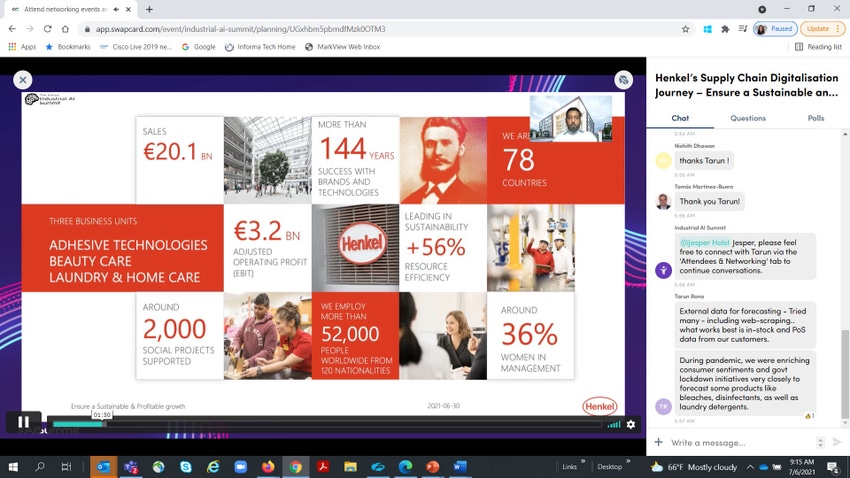Open the Apps bookmark shortcut

click(x=22, y=47)
